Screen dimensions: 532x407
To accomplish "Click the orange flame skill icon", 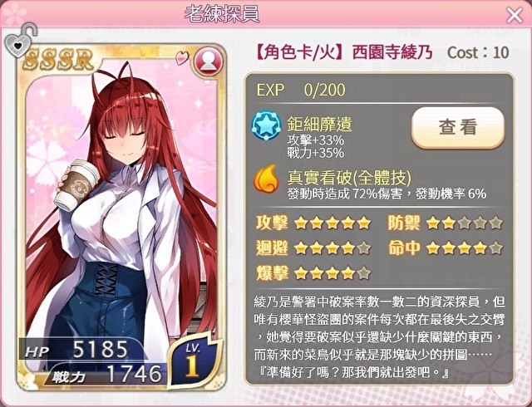I will tap(266, 179).
